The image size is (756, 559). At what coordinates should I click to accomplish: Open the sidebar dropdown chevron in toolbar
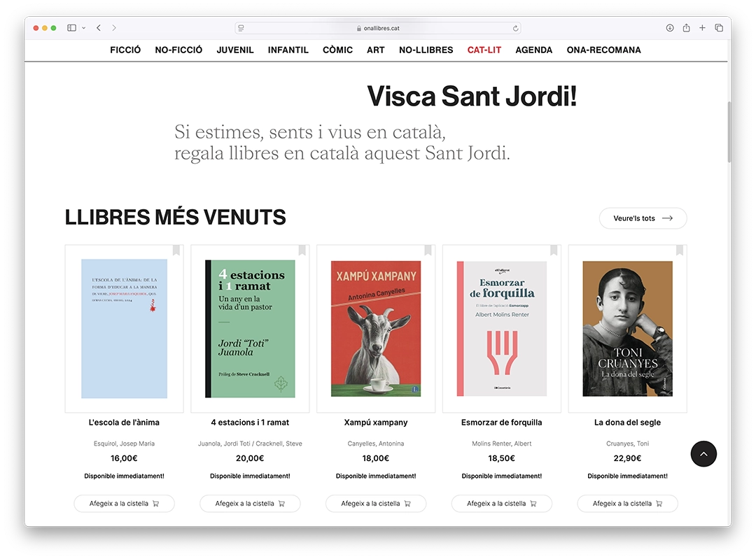tap(84, 28)
